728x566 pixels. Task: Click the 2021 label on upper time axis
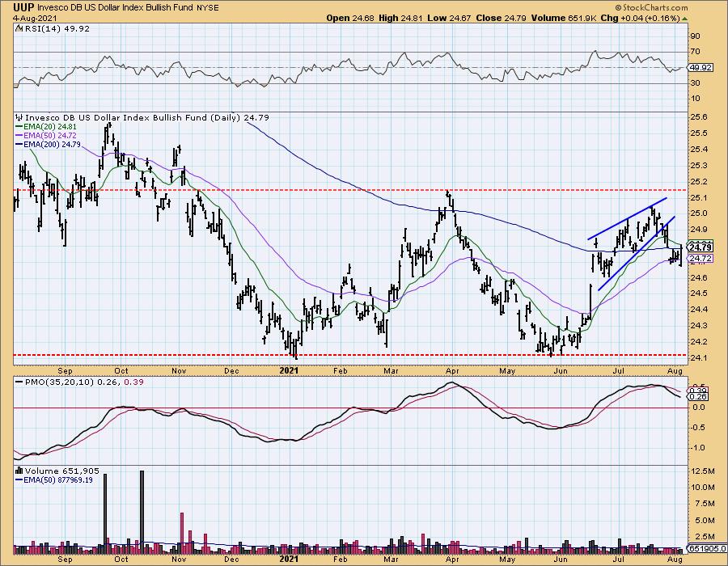coord(289,370)
